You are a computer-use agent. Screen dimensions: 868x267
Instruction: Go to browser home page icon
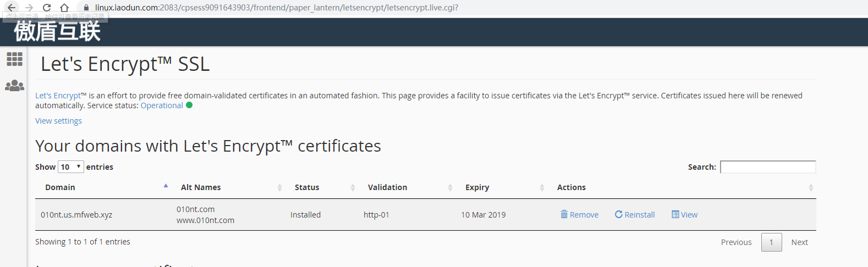tap(64, 8)
